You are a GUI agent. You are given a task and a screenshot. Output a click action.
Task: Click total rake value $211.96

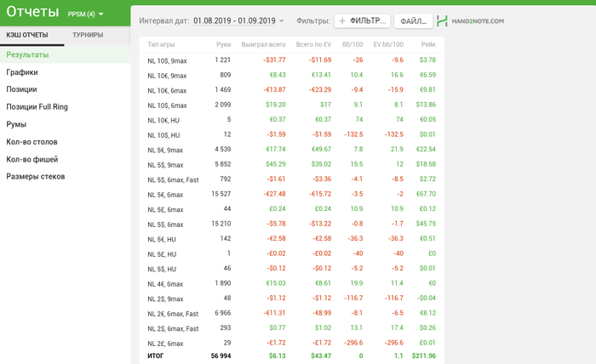pos(424,356)
